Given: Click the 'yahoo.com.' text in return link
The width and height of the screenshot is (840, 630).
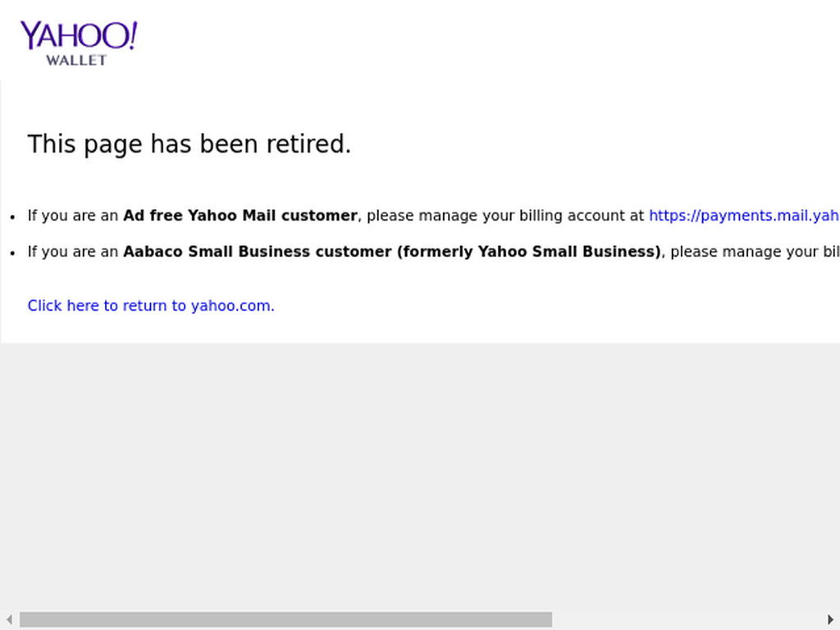Looking at the screenshot, I should coord(232,305).
